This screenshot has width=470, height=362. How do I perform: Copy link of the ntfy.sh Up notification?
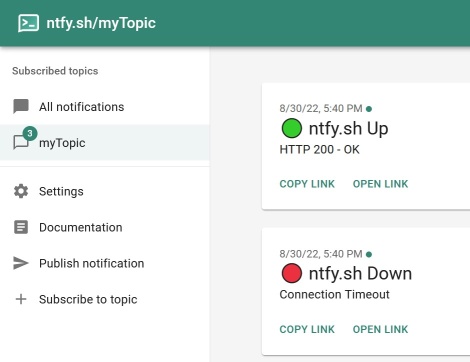[x=307, y=184]
